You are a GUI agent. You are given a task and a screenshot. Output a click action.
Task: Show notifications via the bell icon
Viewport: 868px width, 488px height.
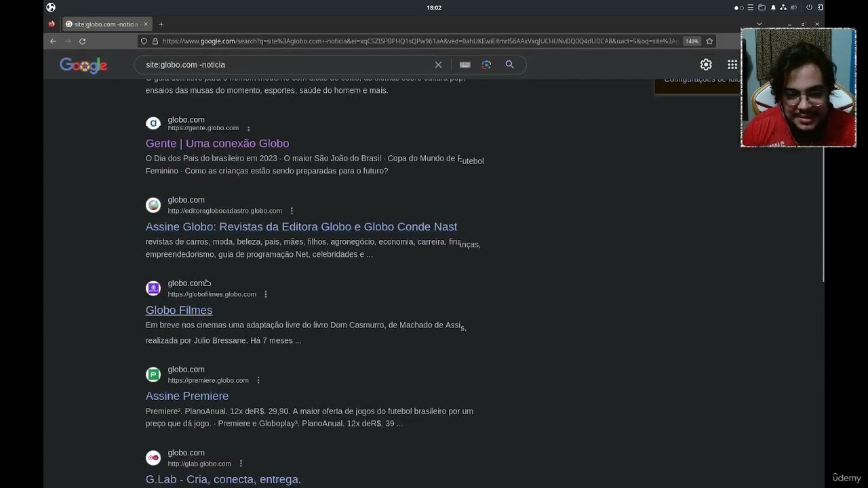point(773,7)
